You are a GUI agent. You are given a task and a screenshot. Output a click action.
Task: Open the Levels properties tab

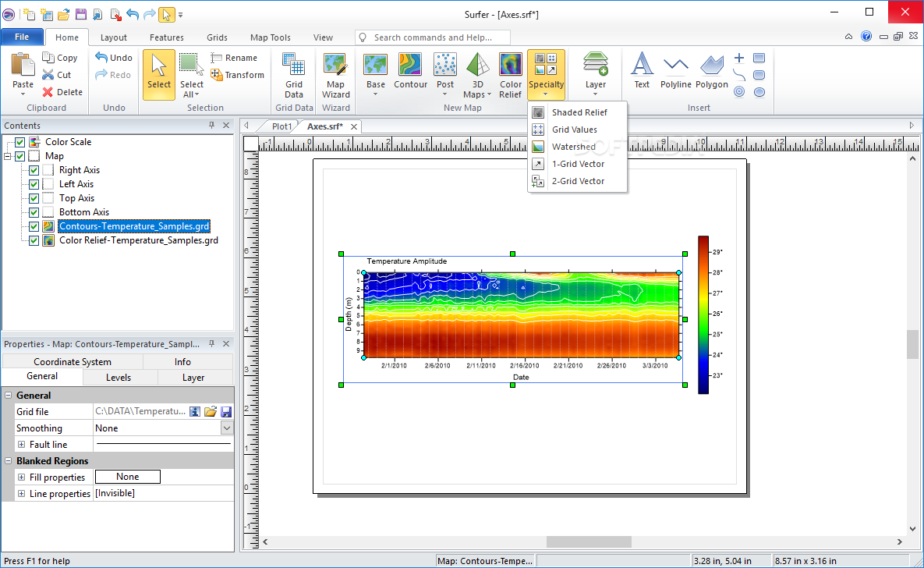[x=119, y=378]
